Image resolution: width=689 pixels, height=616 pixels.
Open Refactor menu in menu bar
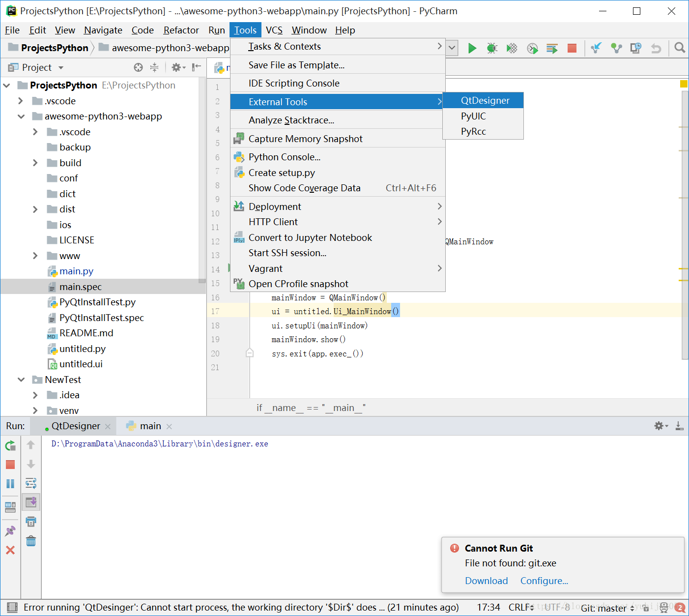181,30
